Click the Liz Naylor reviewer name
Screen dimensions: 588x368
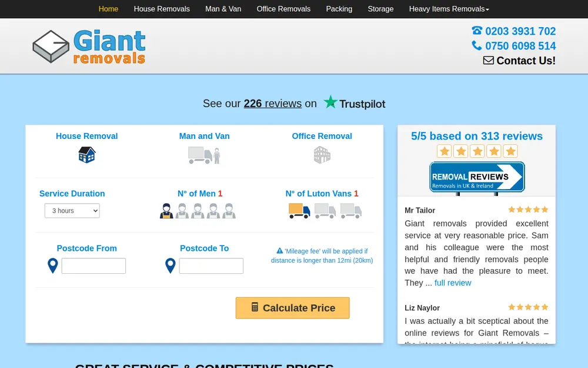[x=422, y=308]
